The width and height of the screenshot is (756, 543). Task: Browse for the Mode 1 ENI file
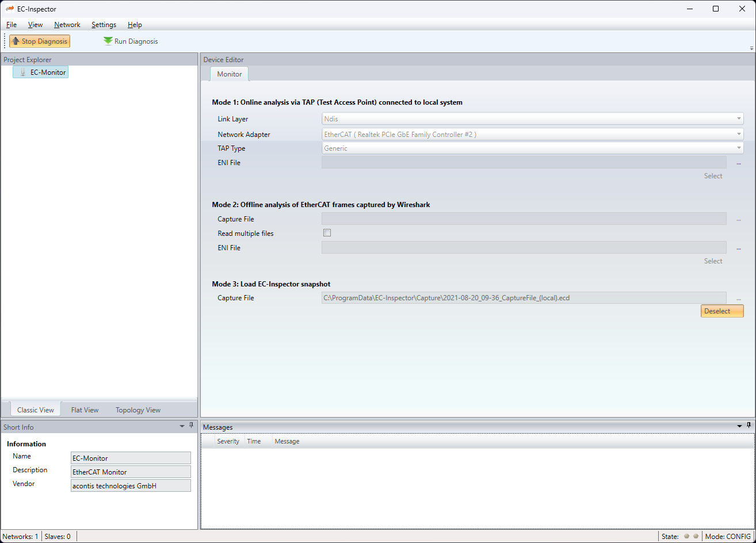tap(738, 163)
